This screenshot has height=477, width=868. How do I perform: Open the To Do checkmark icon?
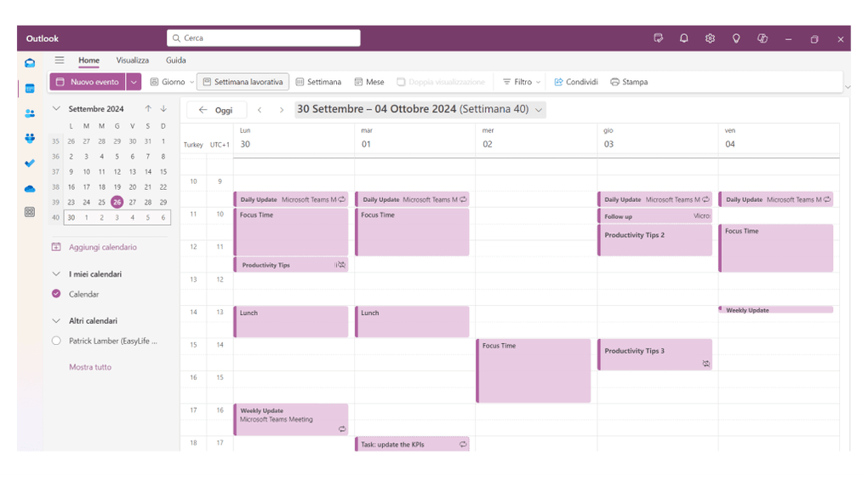click(30, 163)
